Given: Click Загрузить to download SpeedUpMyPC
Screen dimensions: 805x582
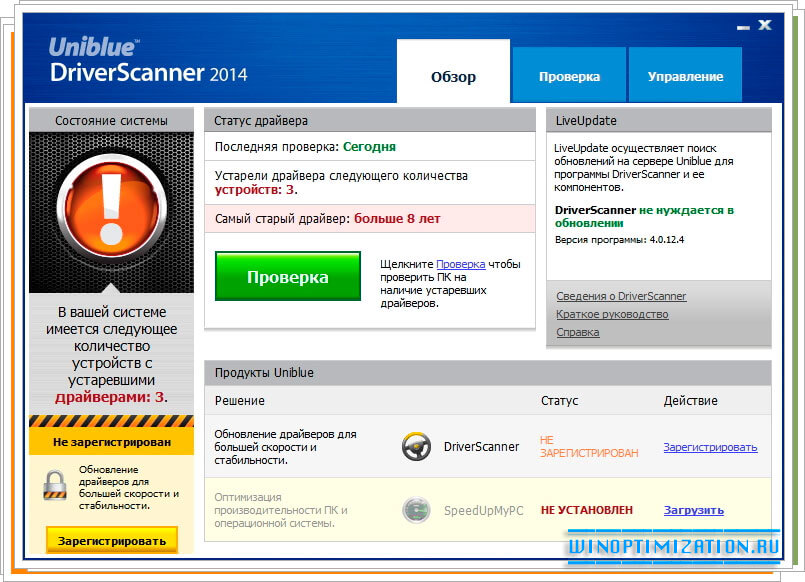Looking at the screenshot, I should (694, 510).
